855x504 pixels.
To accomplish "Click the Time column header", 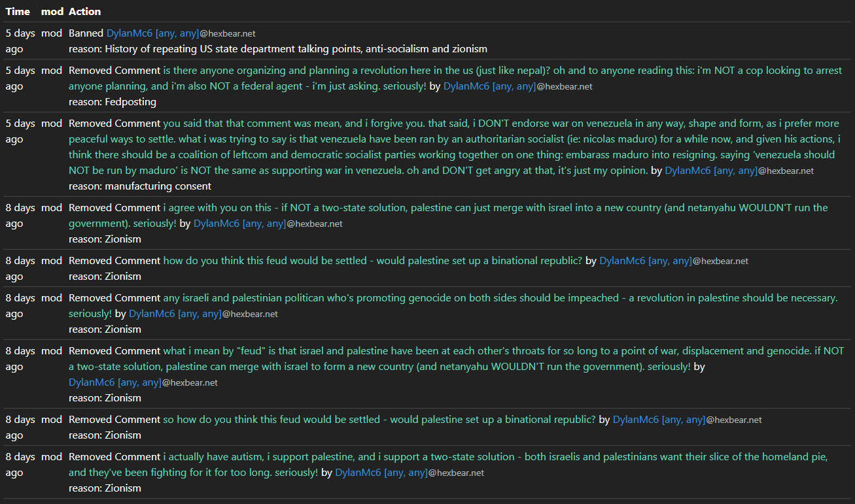I will point(18,11).
